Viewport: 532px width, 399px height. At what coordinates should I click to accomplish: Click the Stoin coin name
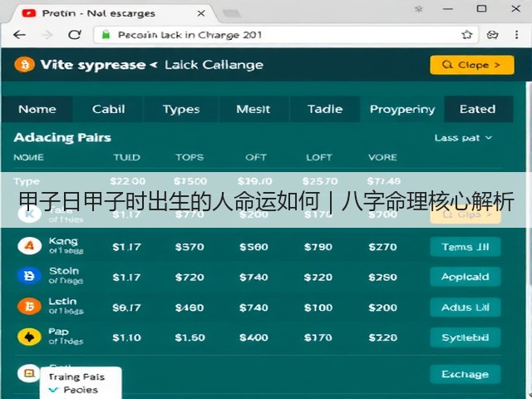(x=64, y=271)
